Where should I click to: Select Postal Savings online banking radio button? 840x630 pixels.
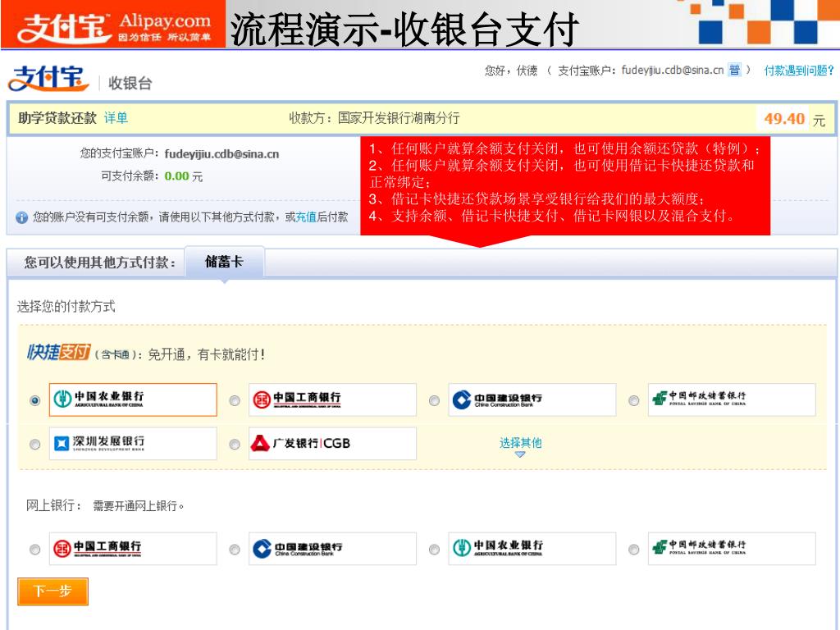(634, 550)
